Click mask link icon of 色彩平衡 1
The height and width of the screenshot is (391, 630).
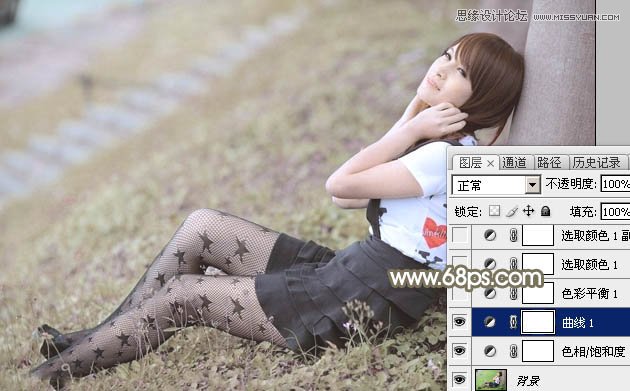click(x=513, y=293)
